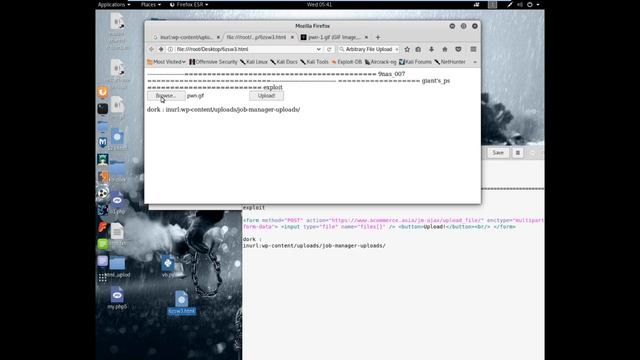This screenshot has width=640, height=360.
Task: Open the system power menu arrow
Action: pos(538,4)
